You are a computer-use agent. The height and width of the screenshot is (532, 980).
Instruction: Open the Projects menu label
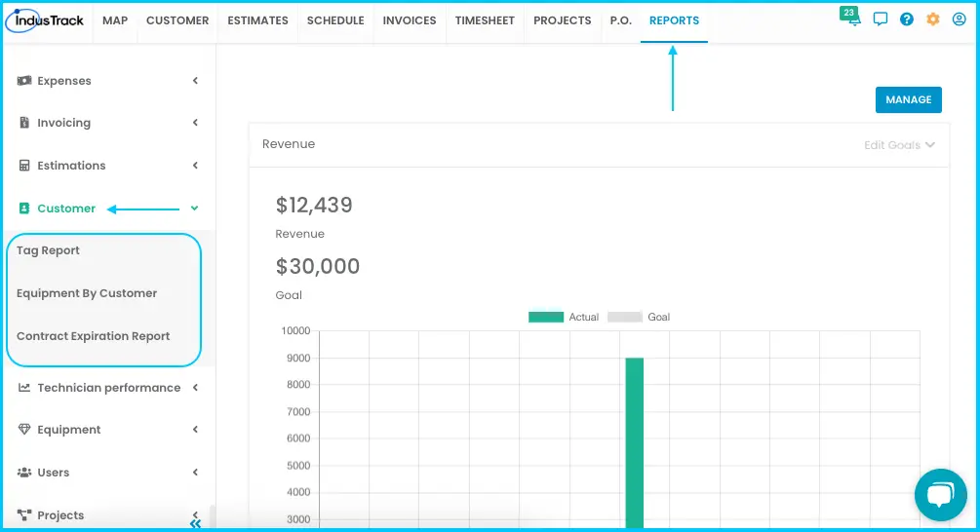60,515
